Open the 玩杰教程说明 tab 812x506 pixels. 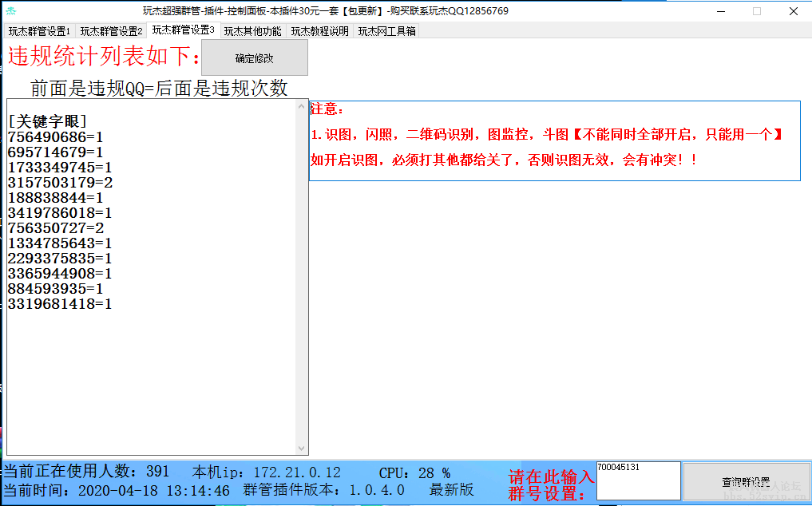click(319, 31)
